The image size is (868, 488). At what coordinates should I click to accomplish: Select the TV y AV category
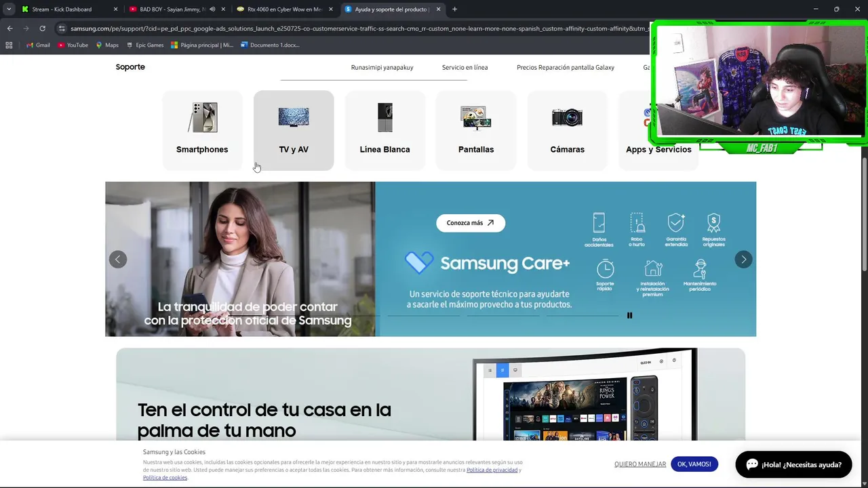coord(294,130)
